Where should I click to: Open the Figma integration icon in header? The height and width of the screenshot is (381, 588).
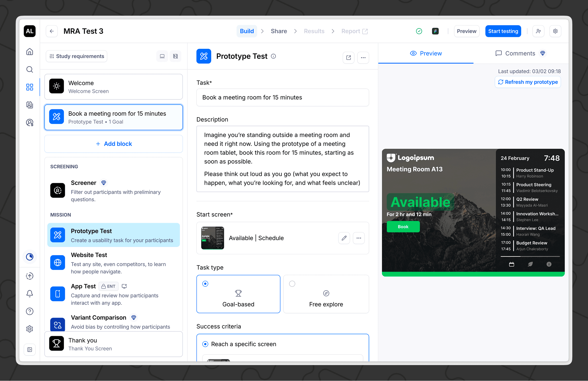tap(435, 31)
